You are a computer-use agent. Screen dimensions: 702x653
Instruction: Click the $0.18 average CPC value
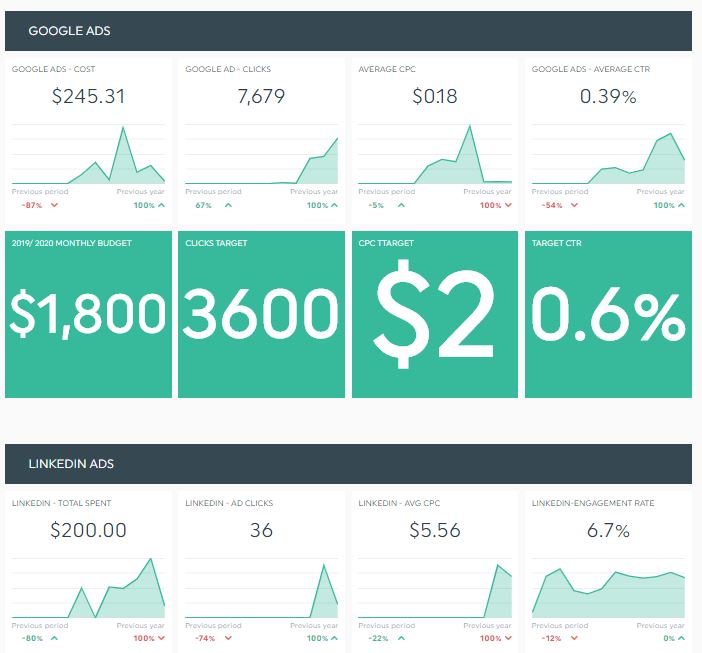[435, 97]
